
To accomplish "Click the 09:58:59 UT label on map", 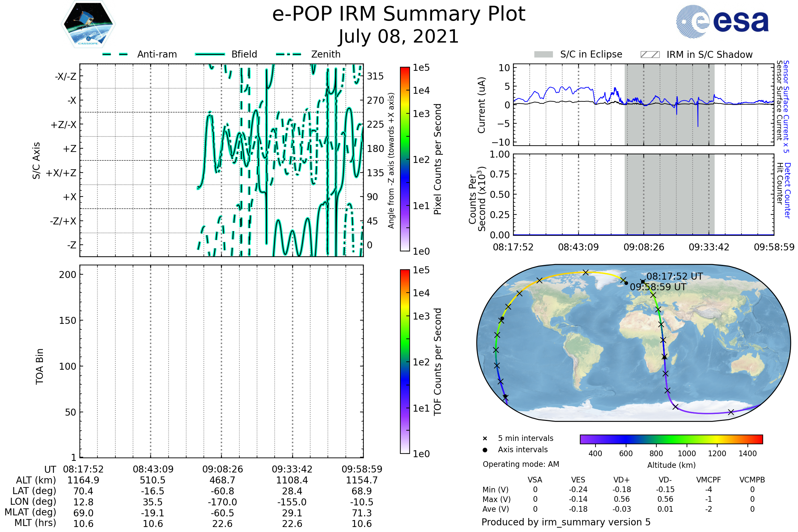I will 658,287.
